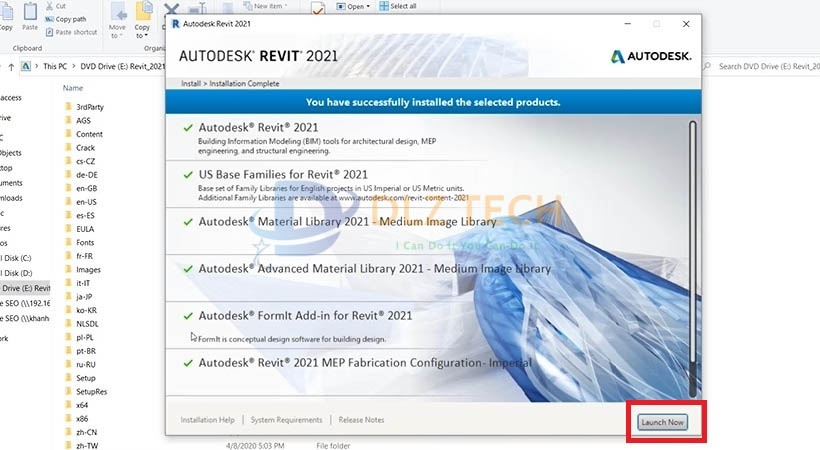Screen dimensions: 820x450
Task: Expand the Open button dropdown in Explorer
Action: coord(368,6)
